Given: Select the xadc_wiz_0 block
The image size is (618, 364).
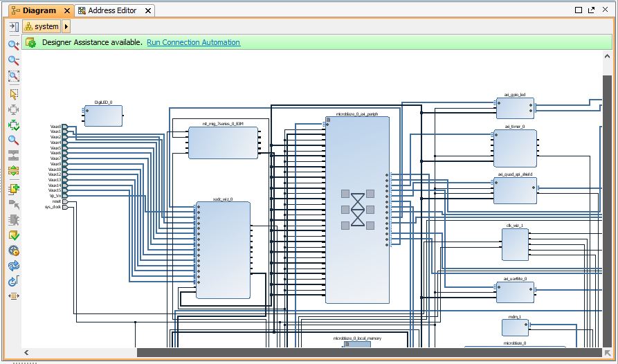Looking at the screenshot, I should tap(223, 250).
